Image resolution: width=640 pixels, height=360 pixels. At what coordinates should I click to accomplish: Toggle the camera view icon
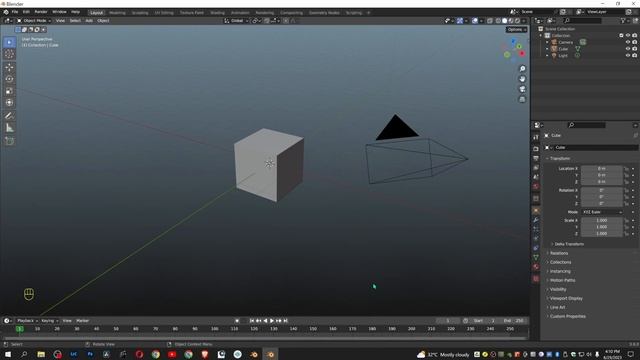(522, 89)
